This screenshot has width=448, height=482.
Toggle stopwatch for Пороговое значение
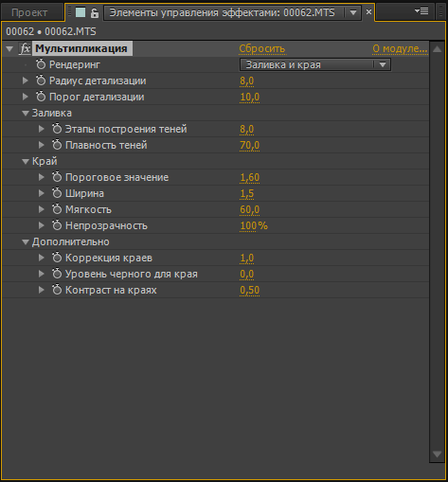point(57,177)
